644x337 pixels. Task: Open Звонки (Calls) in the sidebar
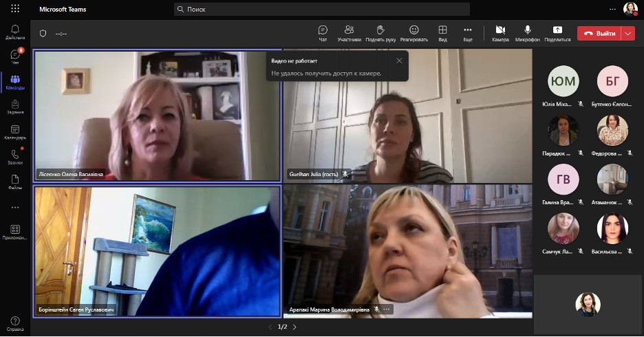click(x=15, y=157)
